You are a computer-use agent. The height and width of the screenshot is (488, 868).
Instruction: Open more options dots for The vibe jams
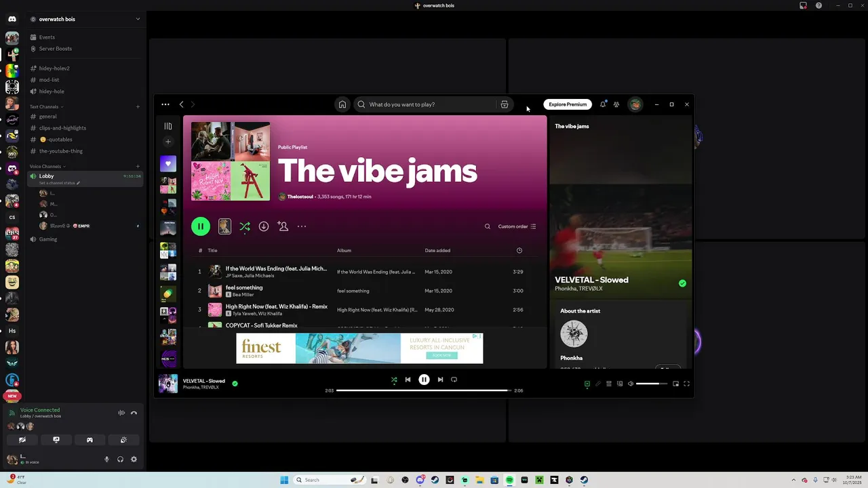pos(302,226)
